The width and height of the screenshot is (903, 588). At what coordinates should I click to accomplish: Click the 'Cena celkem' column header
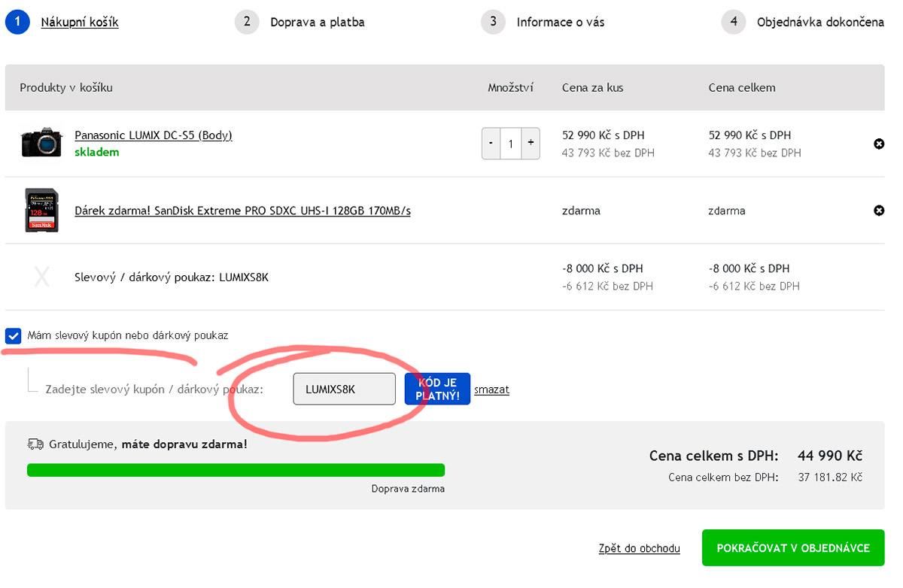point(742,87)
